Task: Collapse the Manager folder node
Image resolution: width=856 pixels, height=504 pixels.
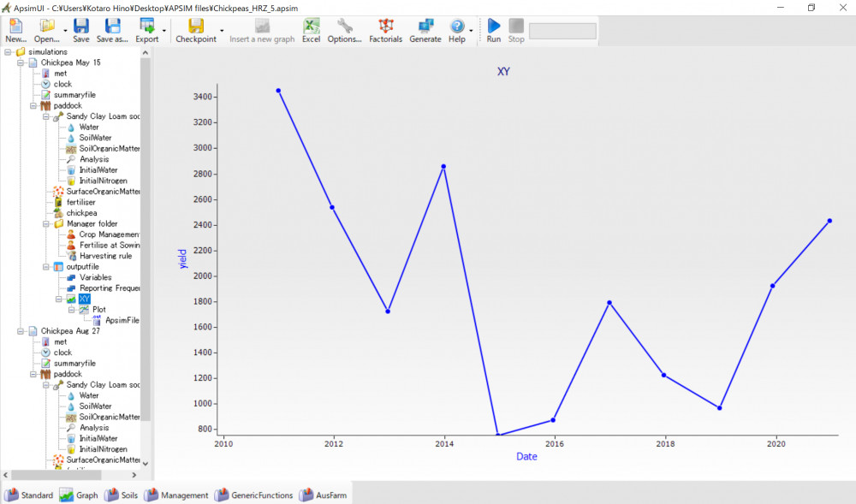Action: click(47, 223)
